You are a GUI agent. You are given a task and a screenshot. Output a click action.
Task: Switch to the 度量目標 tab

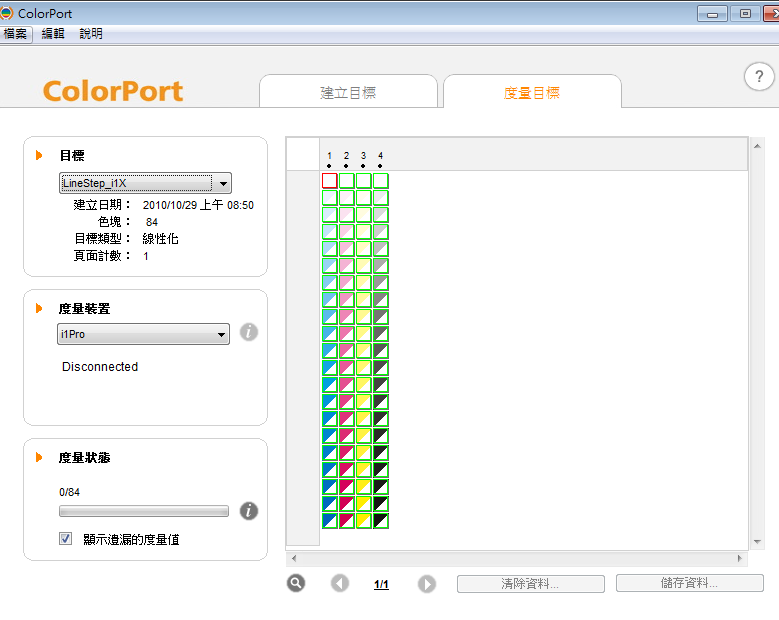[x=532, y=92]
